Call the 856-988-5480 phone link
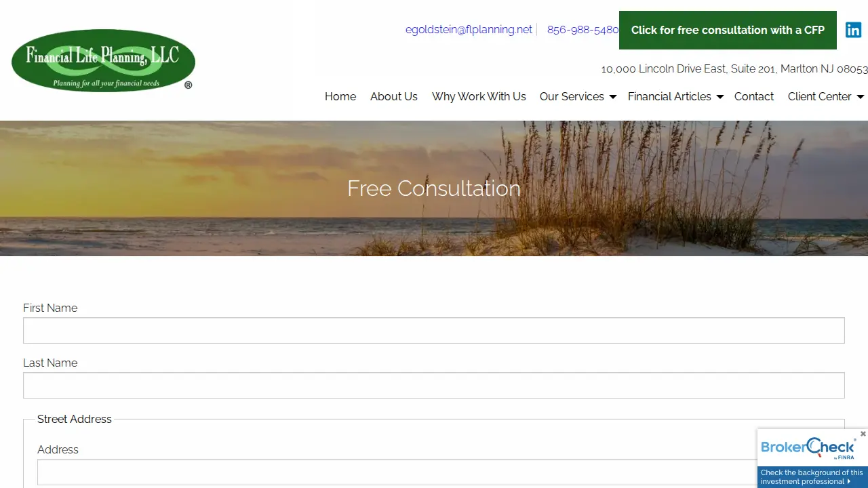The image size is (868, 488). pos(583,30)
